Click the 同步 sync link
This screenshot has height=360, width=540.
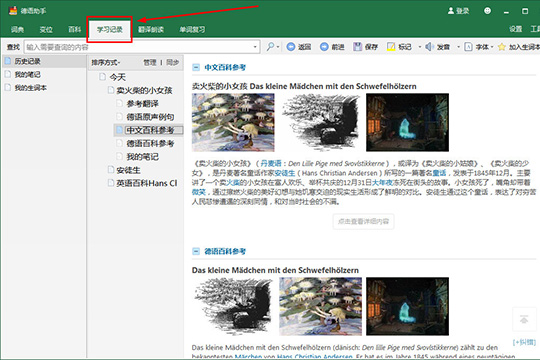tap(173, 62)
